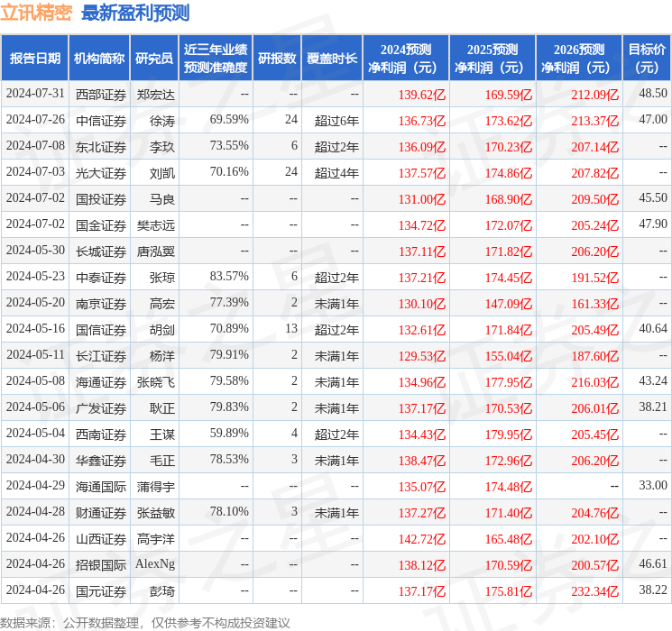Select the 南京证券 institution cell
Image resolution: width=672 pixels, height=631 pixels.
coord(101,303)
